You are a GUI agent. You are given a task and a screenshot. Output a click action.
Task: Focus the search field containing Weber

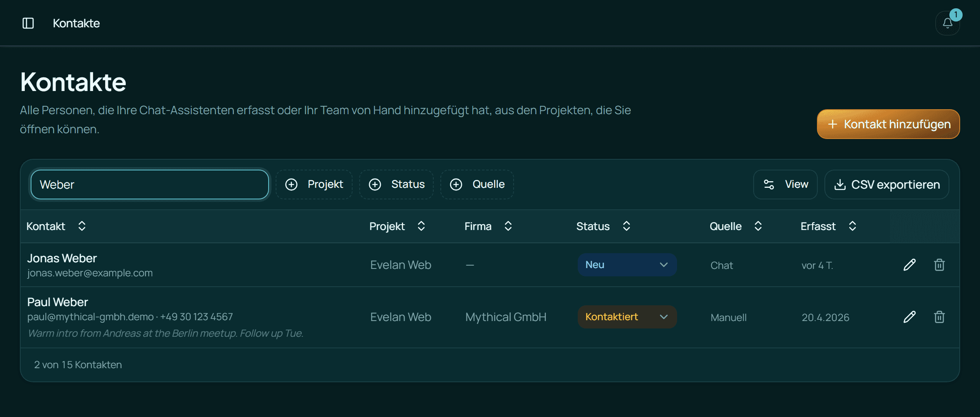coord(150,185)
